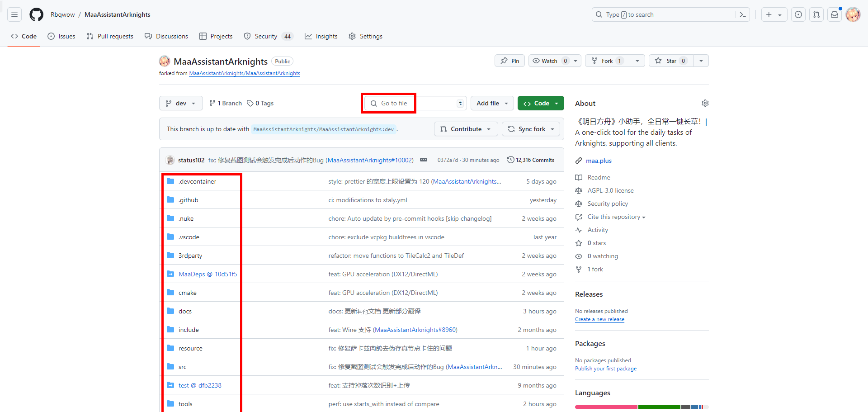This screenshot has height=412, width=868.
Task: Open the Security tab
Action: (x=269, y=36)
